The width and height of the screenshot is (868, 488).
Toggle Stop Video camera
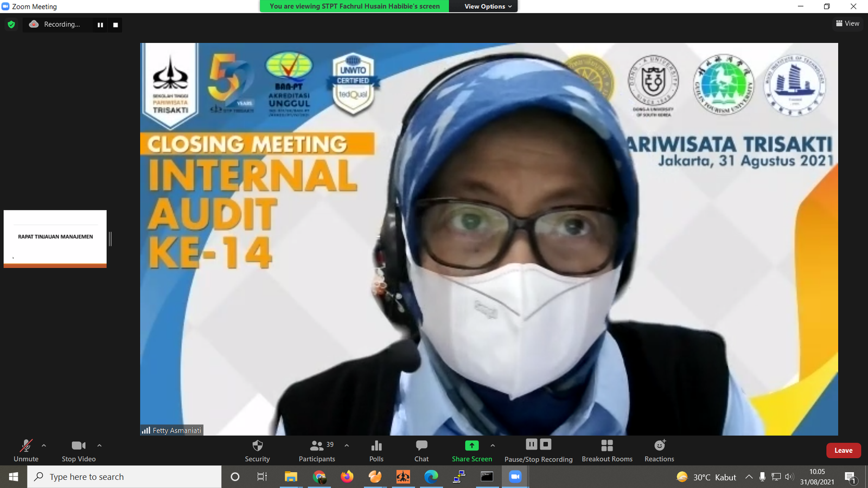[79, 446]
